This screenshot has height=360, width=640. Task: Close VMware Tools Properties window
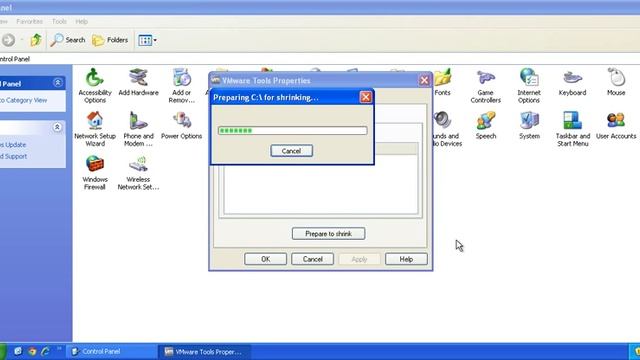pos(424,80)
